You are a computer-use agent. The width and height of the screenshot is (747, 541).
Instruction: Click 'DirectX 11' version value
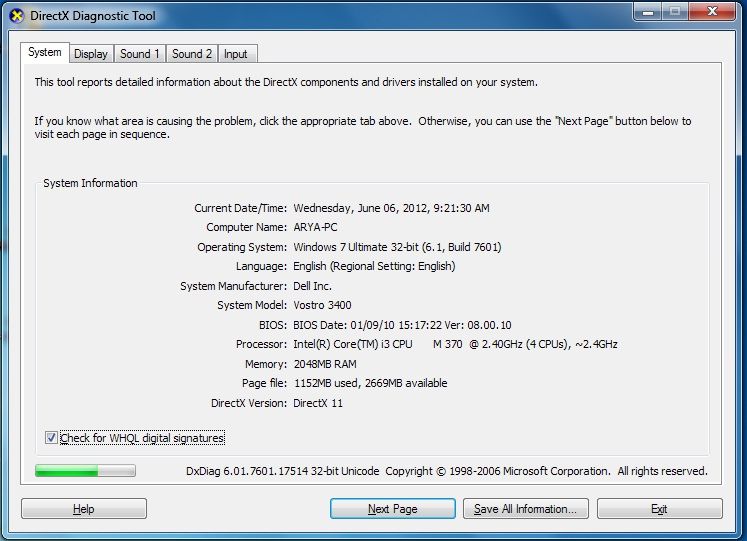[318, 403]
